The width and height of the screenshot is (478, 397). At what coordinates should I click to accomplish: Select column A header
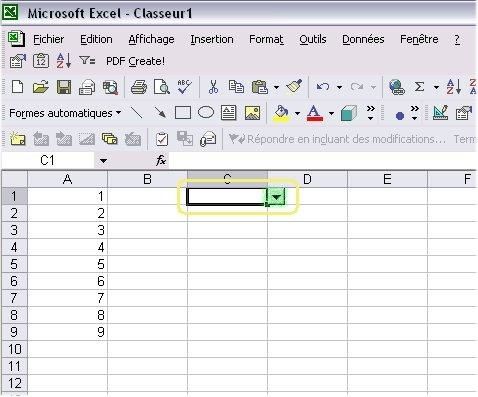click(67, 179)
